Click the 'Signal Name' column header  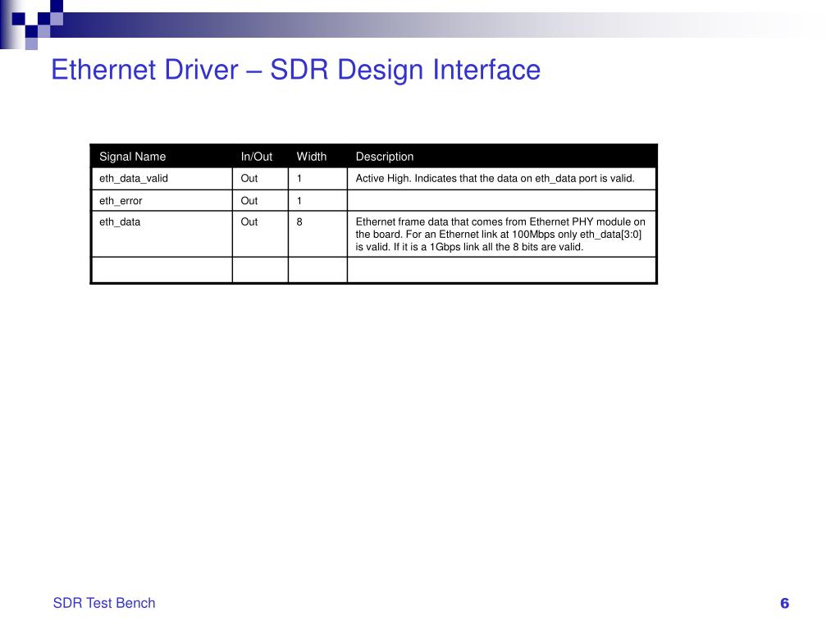pos(133,156)
